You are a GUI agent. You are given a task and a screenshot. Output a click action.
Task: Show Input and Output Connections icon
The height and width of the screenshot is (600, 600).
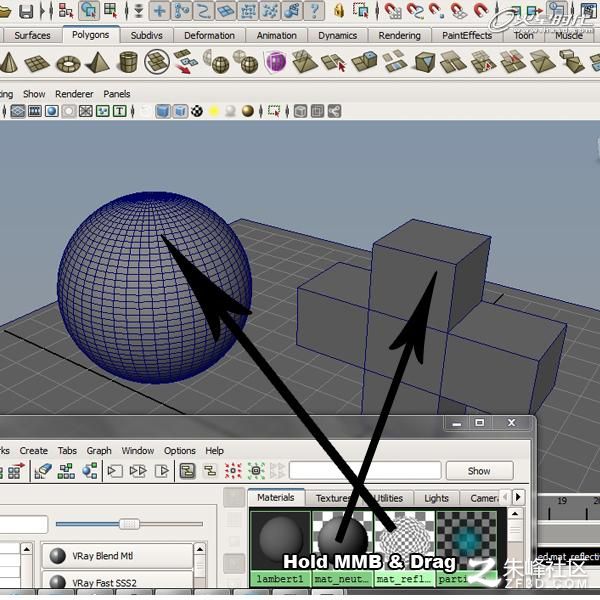(138, 471)
